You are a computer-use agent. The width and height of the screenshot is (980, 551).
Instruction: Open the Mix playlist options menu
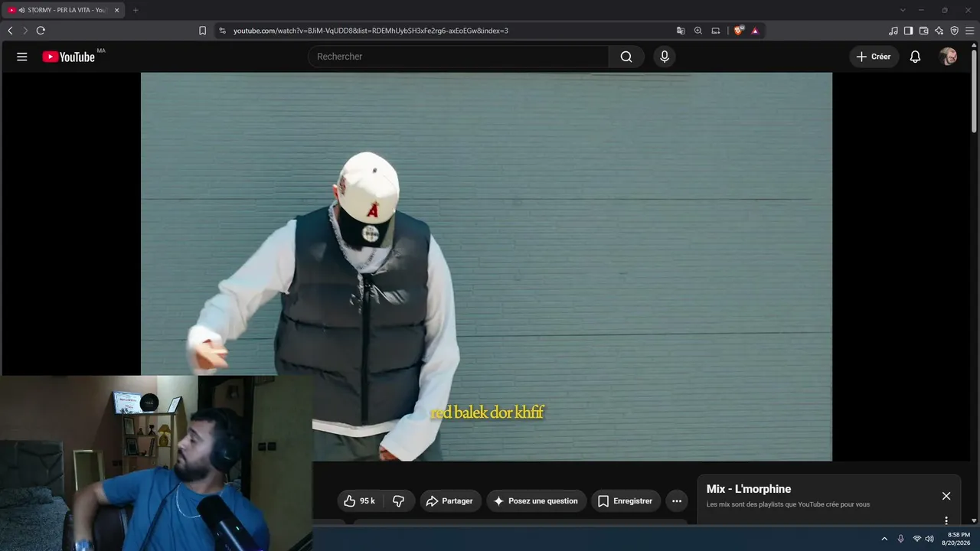[x=946, y=520]
